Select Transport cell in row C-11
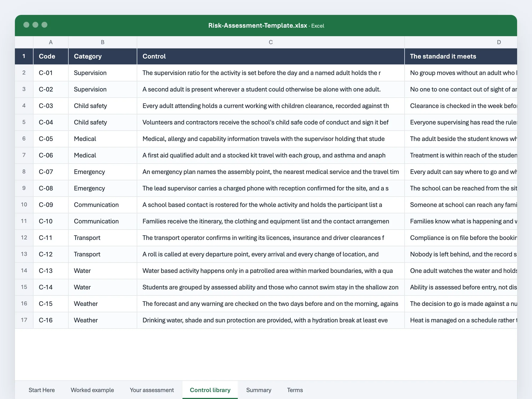This screenshot has width=532, height=399. tap(103, 238)
